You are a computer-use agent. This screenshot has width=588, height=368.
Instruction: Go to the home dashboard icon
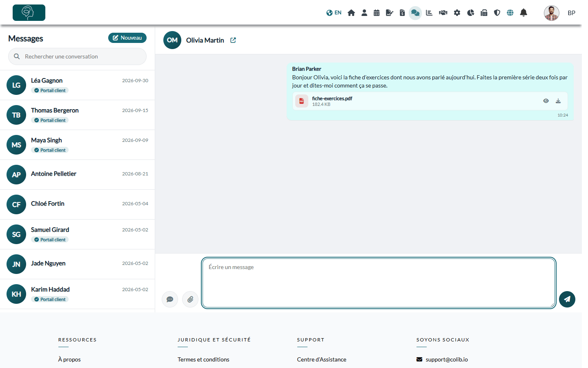[x=351, y=13]
